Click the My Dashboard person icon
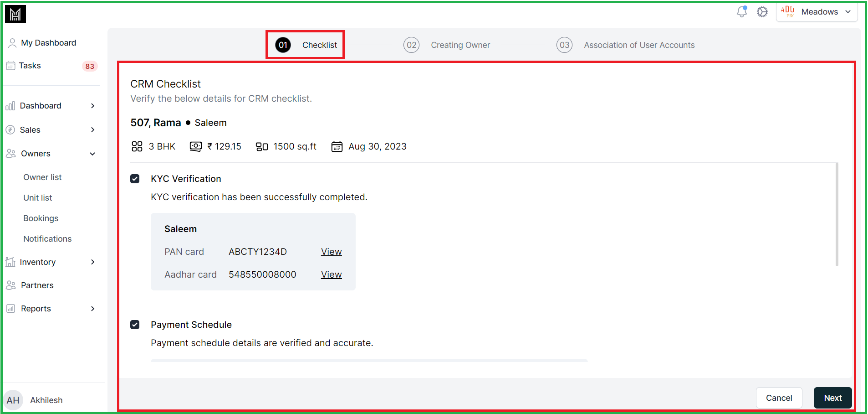The height and width of the screenshot is (414, 868). tap(12, 43)
